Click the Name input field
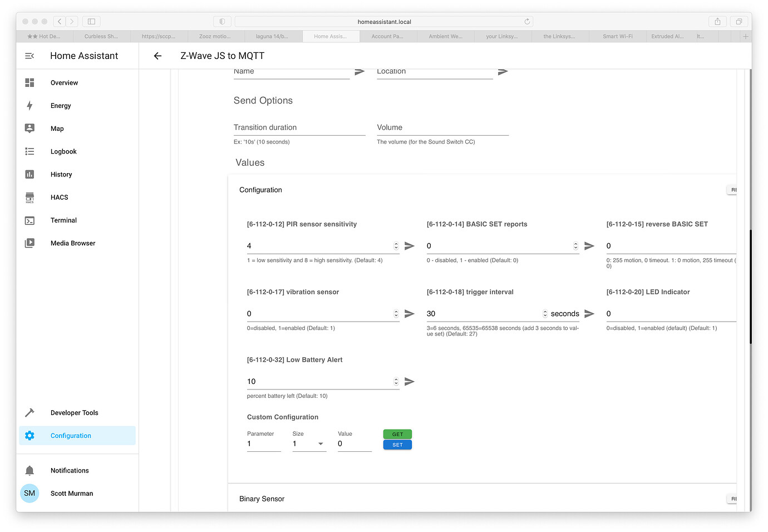This screenshot has height=532, width=768. (292, 72)
